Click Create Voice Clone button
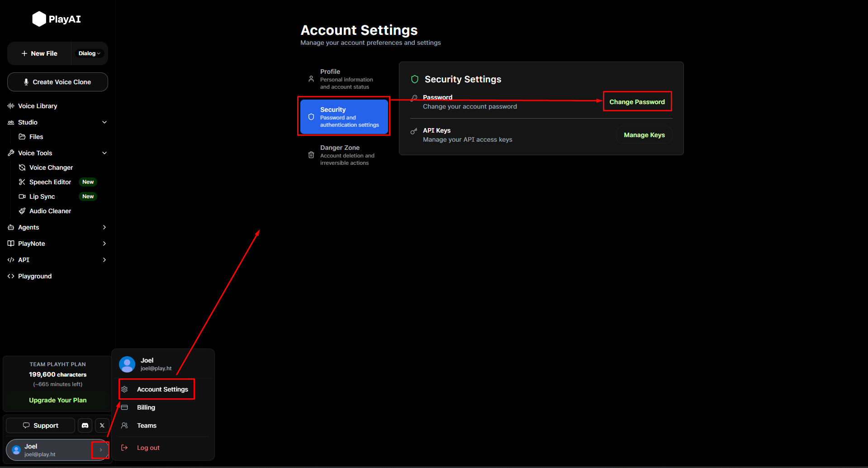Screen dimensions: 868x468 coord(57,82)
